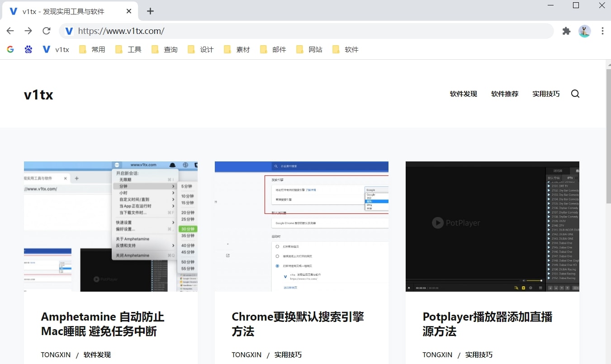The width and height of the screenshot is (611, 364).
Task: Switch to the v1tx browser tab
Action: [x=63, y=11]
